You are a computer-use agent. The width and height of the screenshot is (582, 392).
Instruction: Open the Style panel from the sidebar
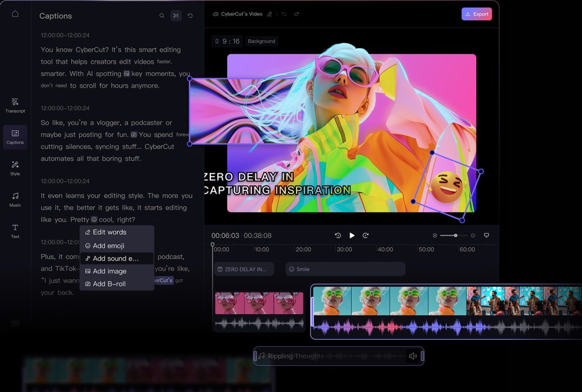(x=15, y=167)
